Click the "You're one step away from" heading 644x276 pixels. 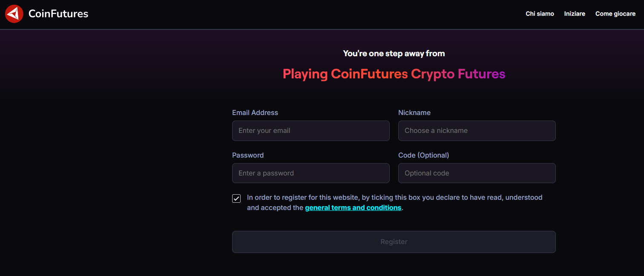(394, 54)
